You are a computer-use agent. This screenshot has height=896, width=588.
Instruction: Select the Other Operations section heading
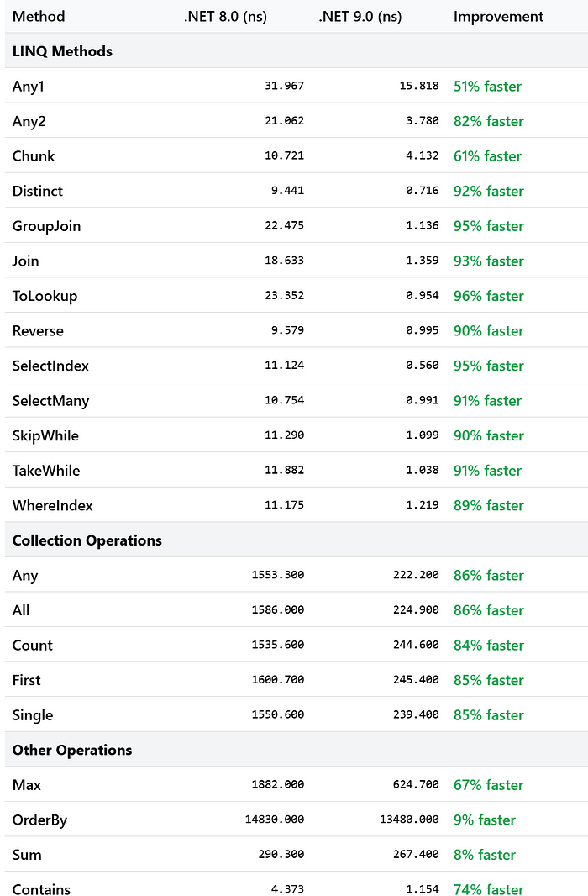[72, 751]
